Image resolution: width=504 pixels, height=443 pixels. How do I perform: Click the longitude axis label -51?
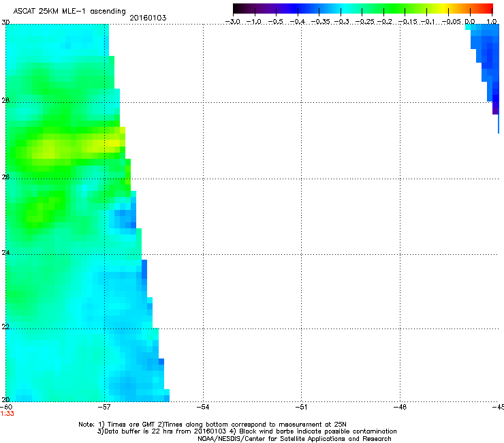click(301, 408)
